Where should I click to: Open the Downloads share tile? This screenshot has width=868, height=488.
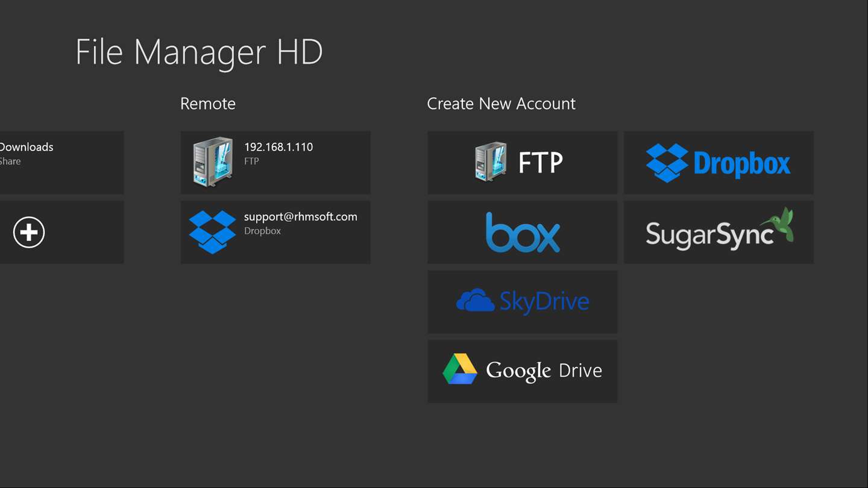tap(61, 163)
